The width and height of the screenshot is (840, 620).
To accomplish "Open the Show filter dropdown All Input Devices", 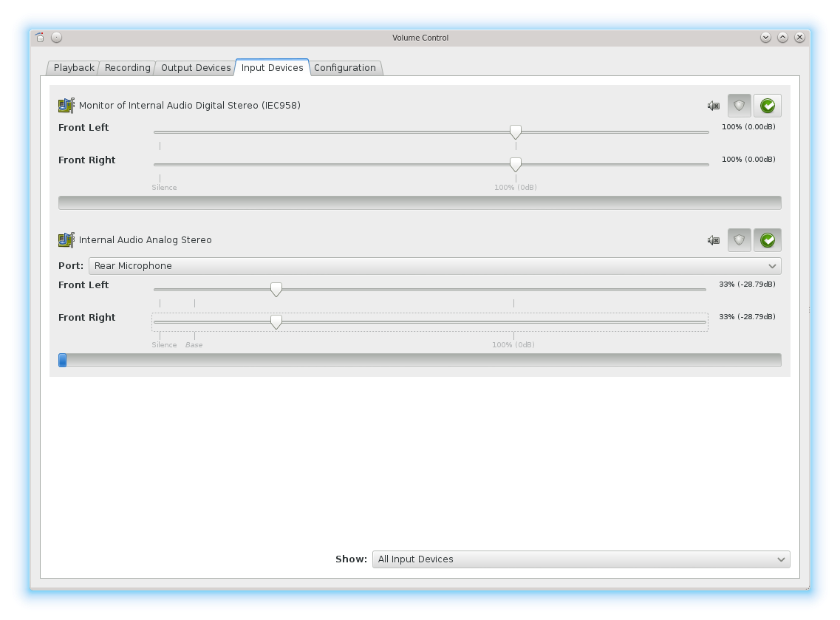I will (x=581, y=559).
